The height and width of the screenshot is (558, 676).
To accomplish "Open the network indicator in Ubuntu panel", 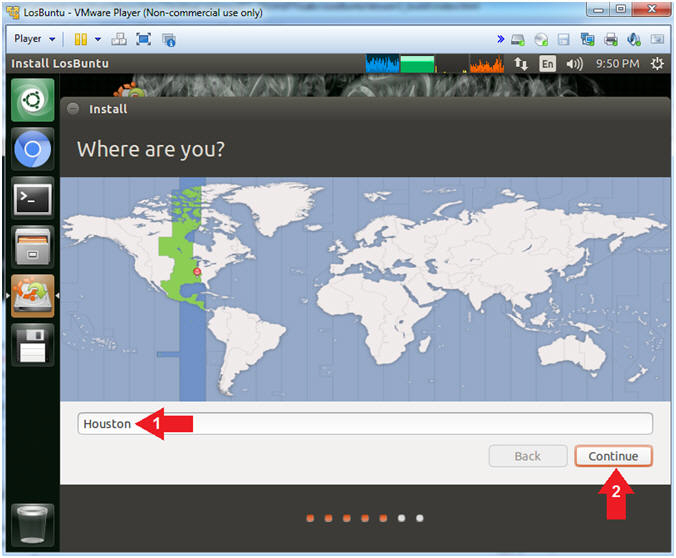I will click(x=521, y=64).
